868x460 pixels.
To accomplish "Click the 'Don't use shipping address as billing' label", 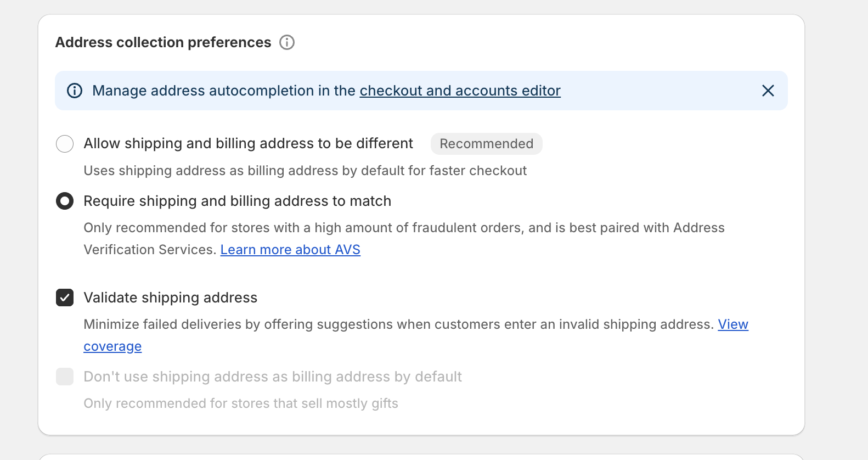I will coord(273,377).
